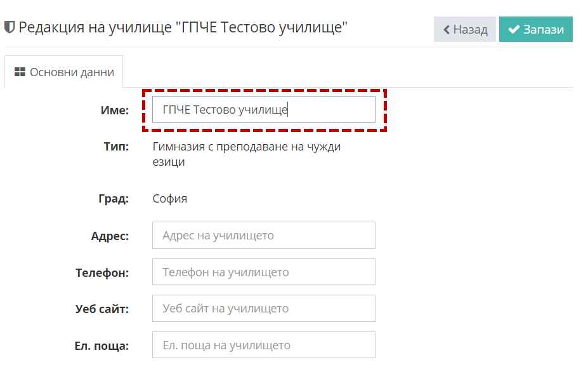Viewport: 588px width, 388px height.
Task: Click the left chevron icon on Назад
Action: tap(447, 30)
